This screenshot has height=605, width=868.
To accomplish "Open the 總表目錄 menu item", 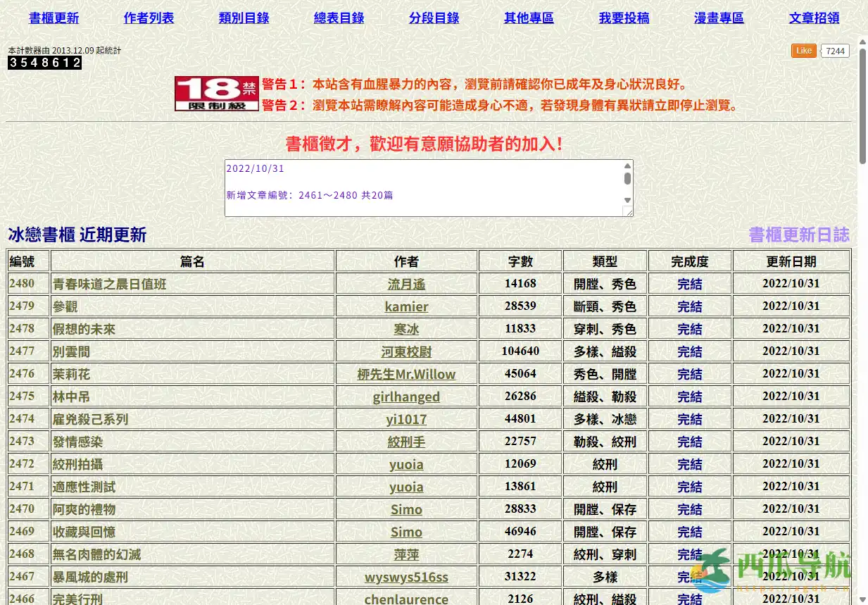I will (x=339, y=18).
